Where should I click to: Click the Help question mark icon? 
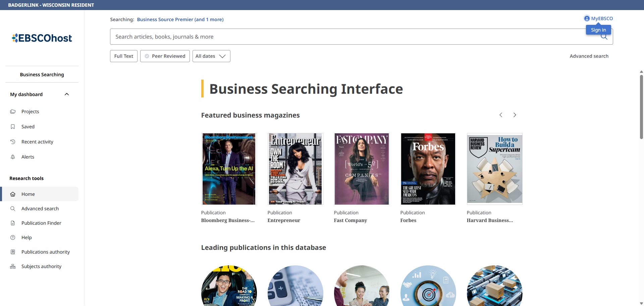[x=13, y=237]
